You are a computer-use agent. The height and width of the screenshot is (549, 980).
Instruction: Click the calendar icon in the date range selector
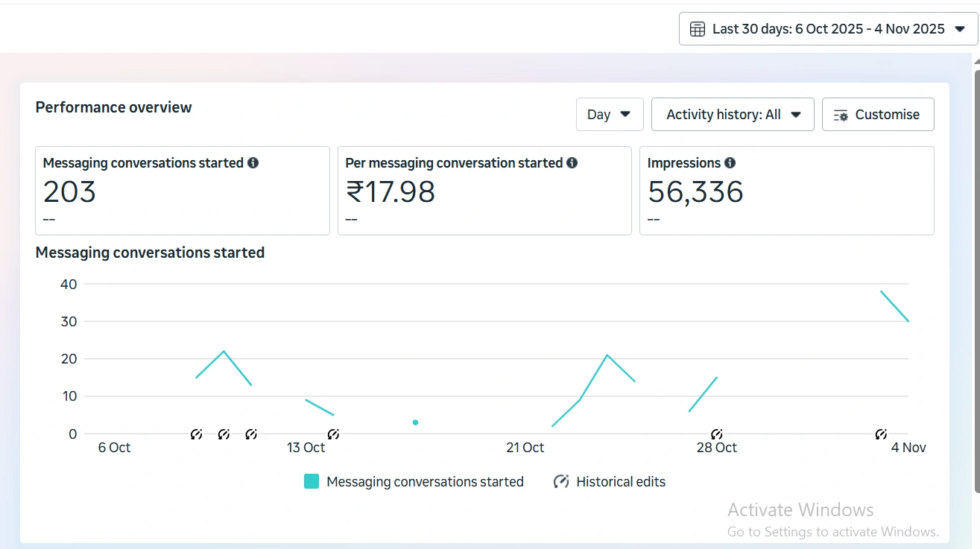[697, 28]
